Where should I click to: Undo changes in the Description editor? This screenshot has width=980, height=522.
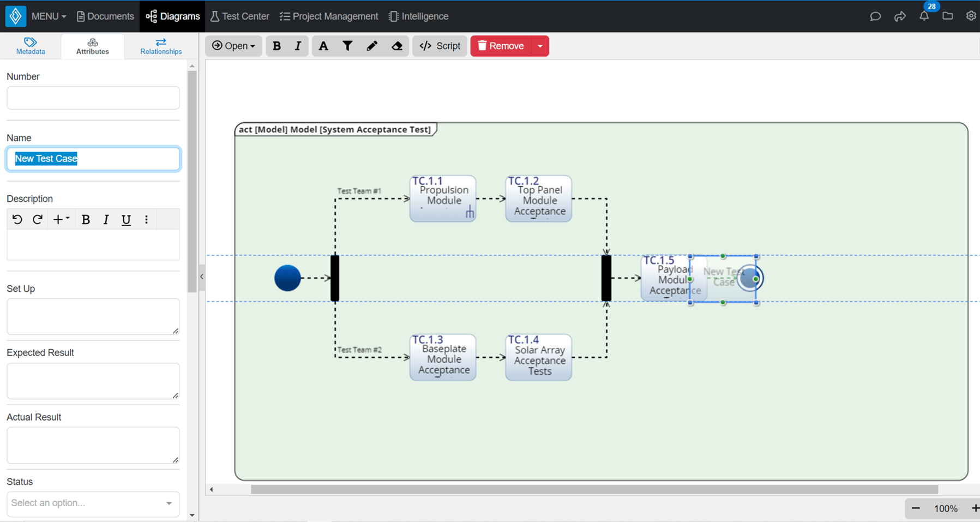point(17,219)
